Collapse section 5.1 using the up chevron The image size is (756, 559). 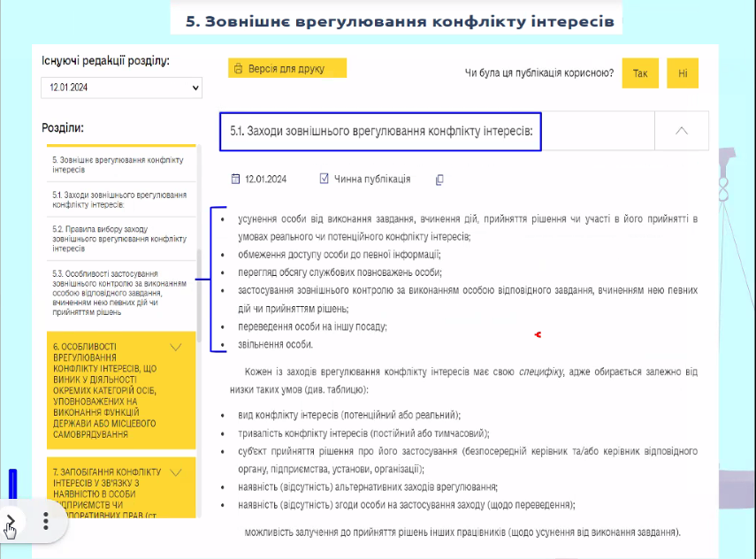[681, 131]
